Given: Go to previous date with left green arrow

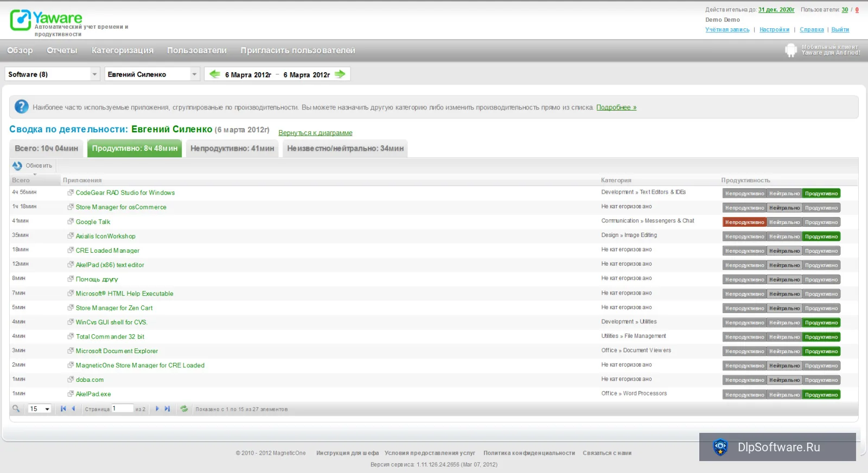Looking at the screenshot, I should point(215,74).
